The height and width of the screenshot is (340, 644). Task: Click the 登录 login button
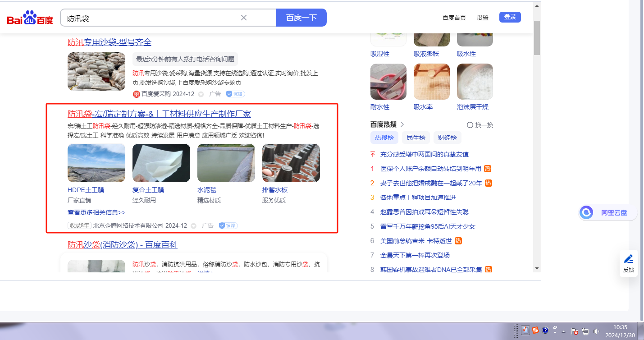point(510,17)
